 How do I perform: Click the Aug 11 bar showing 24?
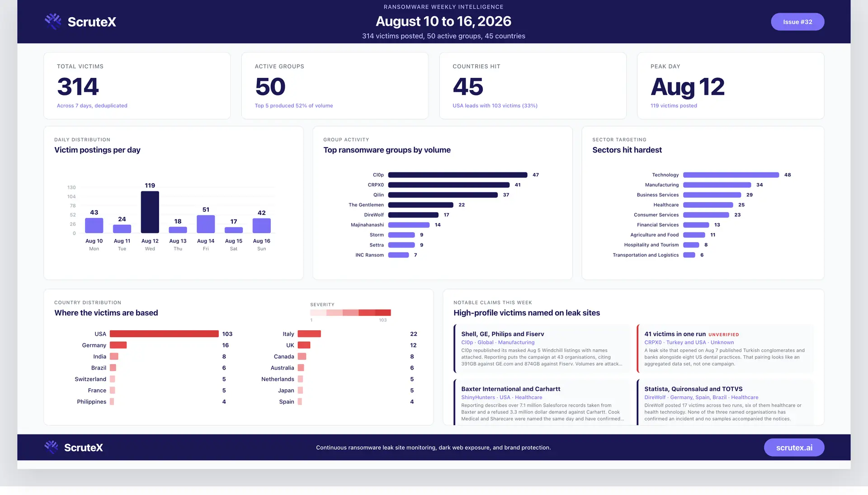pyautogui.click(x=122, y=229)
